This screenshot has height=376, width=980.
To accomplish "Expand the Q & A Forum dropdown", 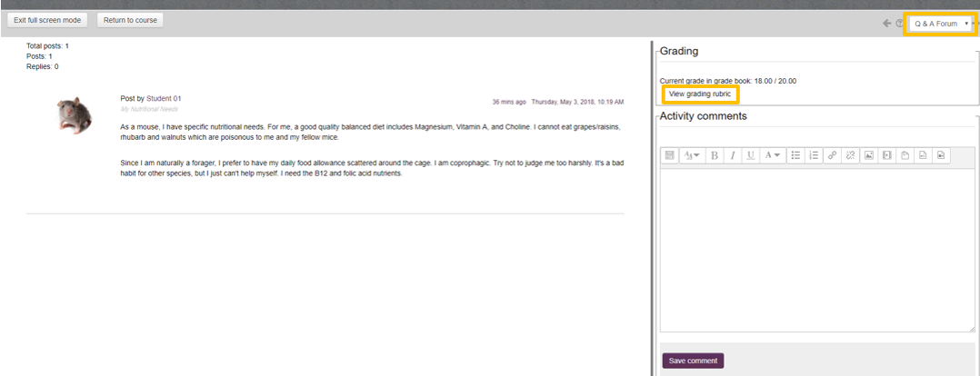I will tap(940, 24).
